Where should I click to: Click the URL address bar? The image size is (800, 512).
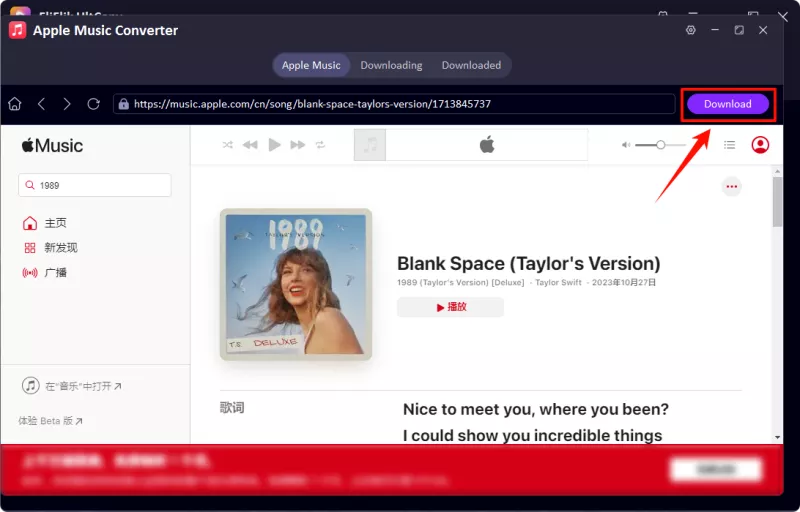[394, 104]
